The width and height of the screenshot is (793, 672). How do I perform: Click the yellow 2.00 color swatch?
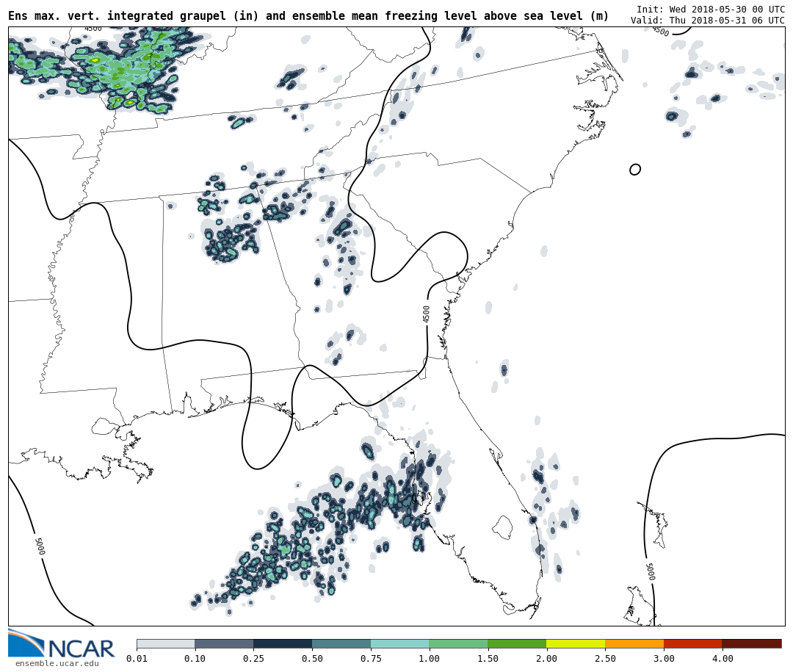tap(576, 643)
